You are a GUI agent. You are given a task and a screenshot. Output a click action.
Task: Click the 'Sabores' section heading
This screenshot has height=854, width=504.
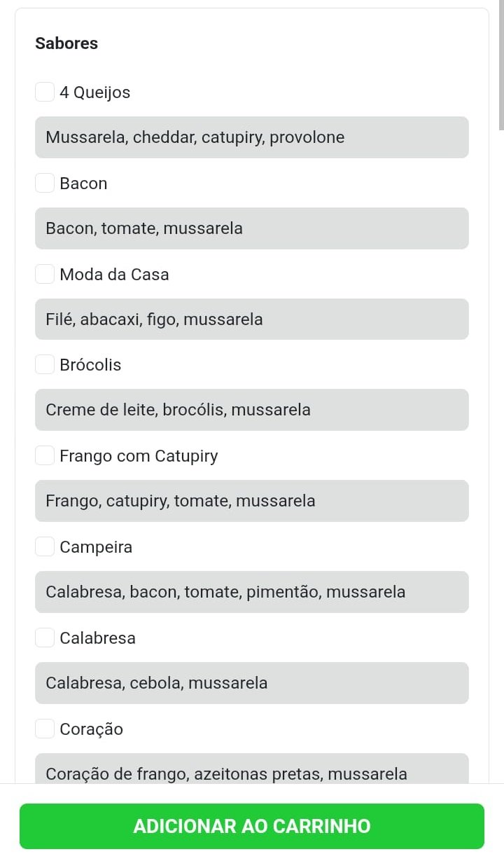[x=66, y=43]
